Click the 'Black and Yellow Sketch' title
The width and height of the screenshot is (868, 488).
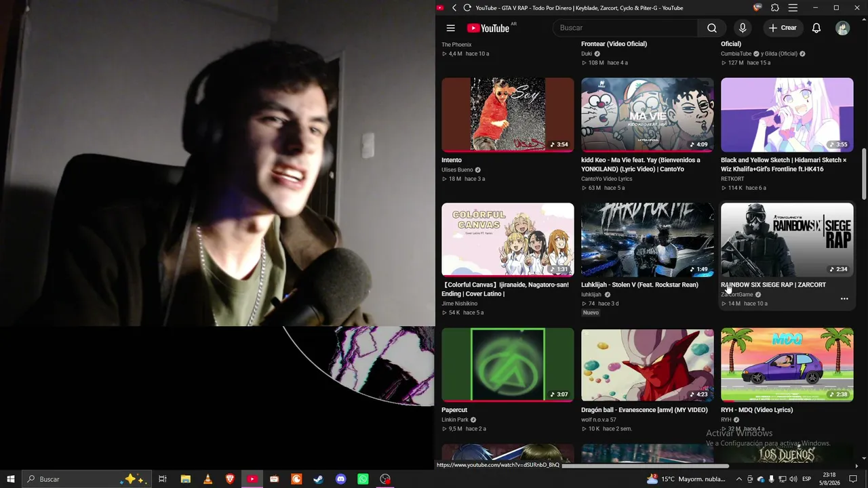(784, 165)
